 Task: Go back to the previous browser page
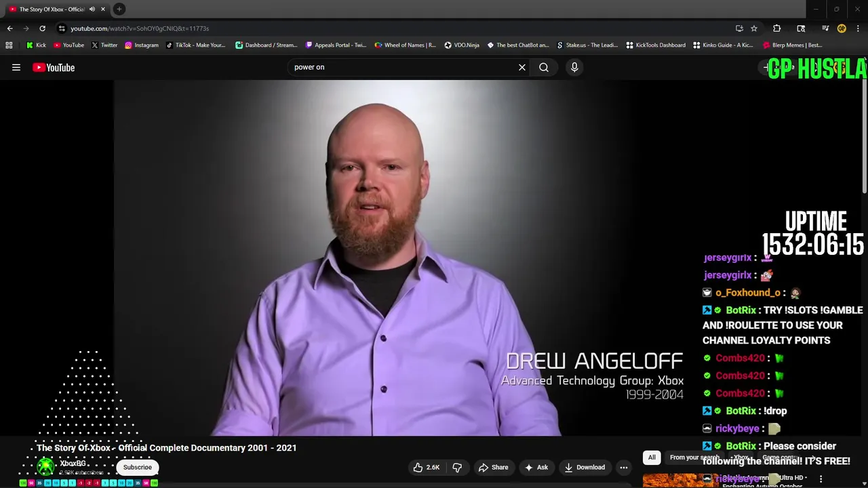click(9, 28)
